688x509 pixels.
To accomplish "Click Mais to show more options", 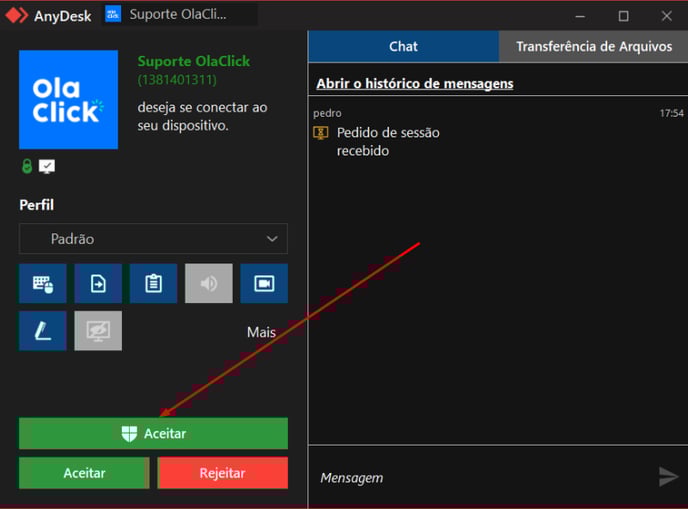I will (261, 332).
